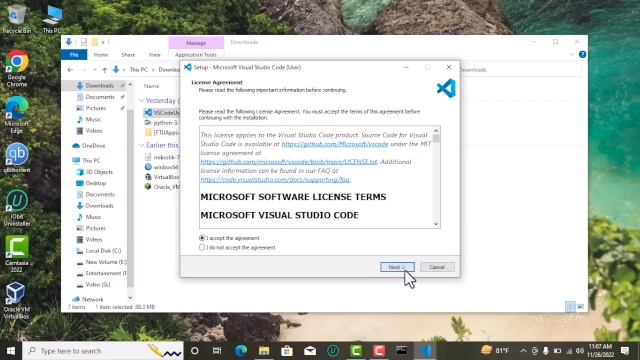Switch to Share ribbon tab in Explorer
The width and height of the screenshot is (640, 360).
click(128, 55)
